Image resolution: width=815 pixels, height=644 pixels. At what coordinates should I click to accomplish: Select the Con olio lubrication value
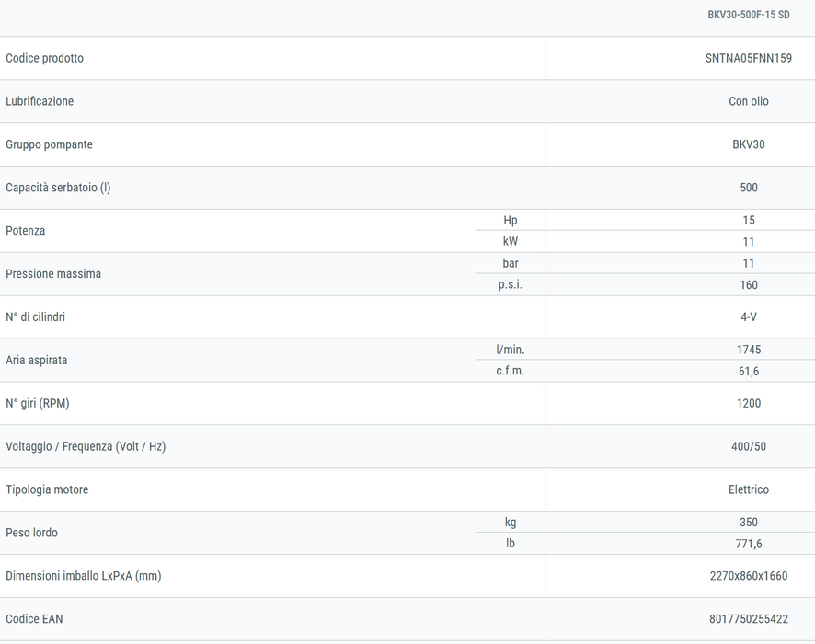click(x=749, y=101)
